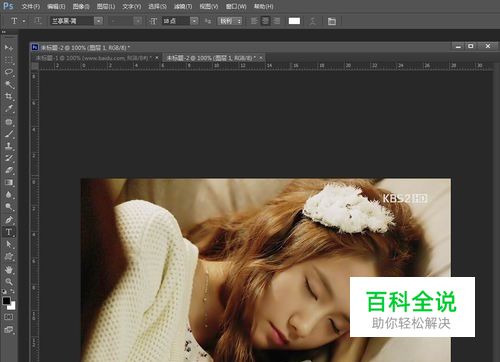Click the font size icon in options bar
This screenshot has height=362, width=500.
(x=153, y=21)
